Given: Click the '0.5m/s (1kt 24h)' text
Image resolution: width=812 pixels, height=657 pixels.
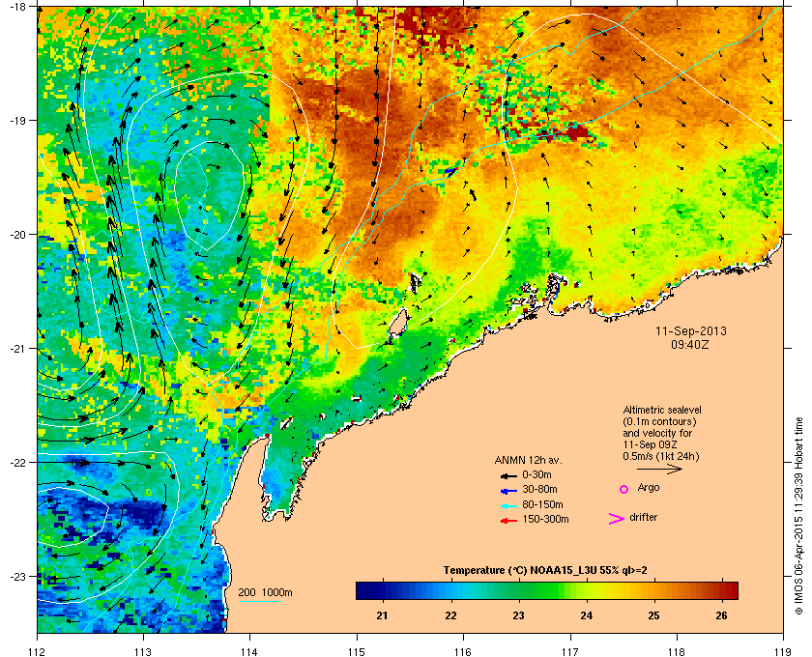Looking at the screenshot, I should tap(661, 456).
